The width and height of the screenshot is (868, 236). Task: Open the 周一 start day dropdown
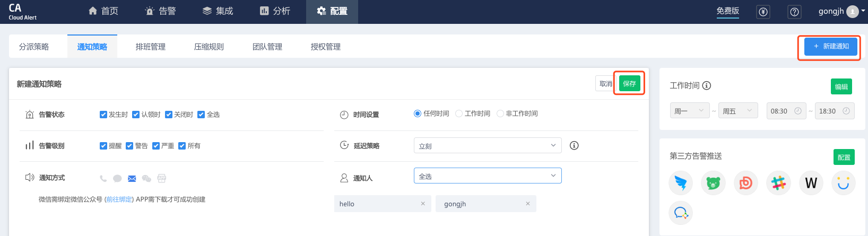point(689,111)
